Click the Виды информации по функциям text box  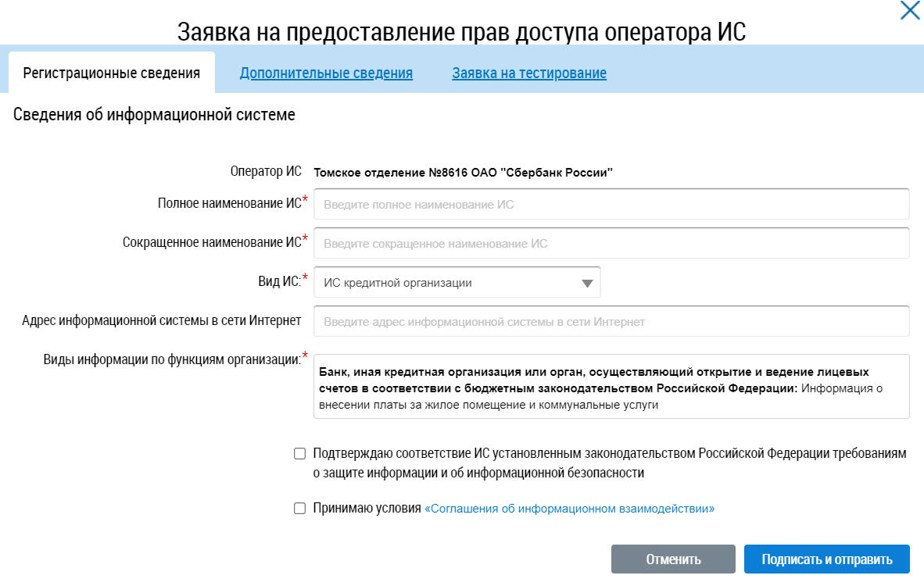(611, 387)
